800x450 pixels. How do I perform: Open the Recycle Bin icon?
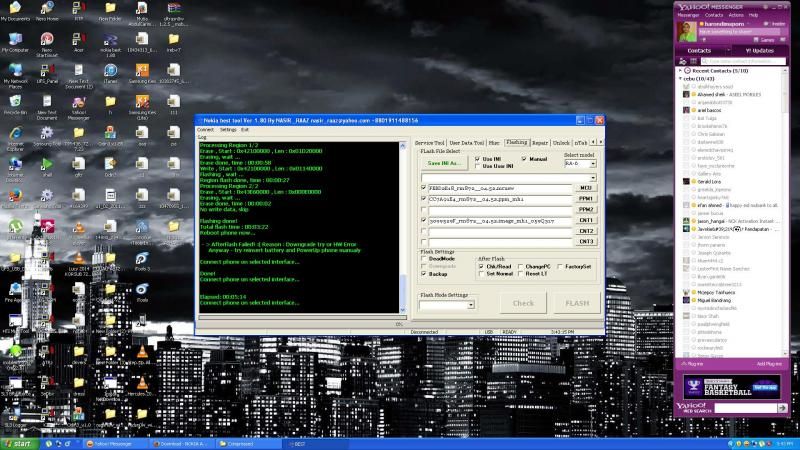tap(15, 101)
